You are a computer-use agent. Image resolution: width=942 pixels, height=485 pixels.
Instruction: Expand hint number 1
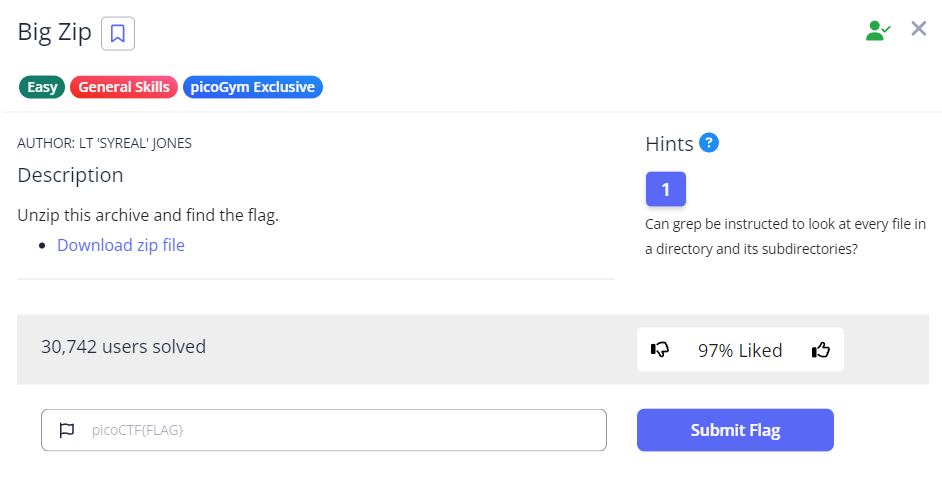[666, 189]
